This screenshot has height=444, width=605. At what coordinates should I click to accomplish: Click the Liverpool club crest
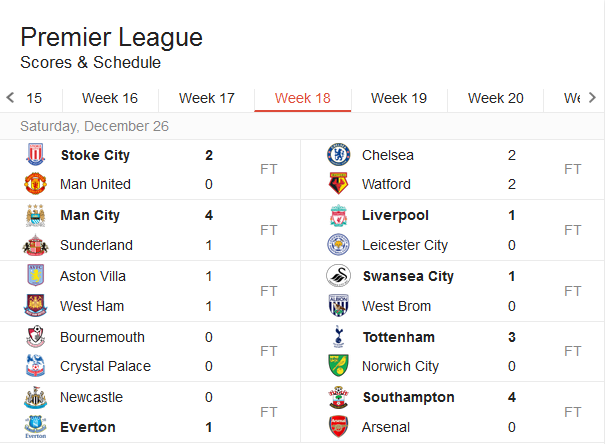click(338, 216)
